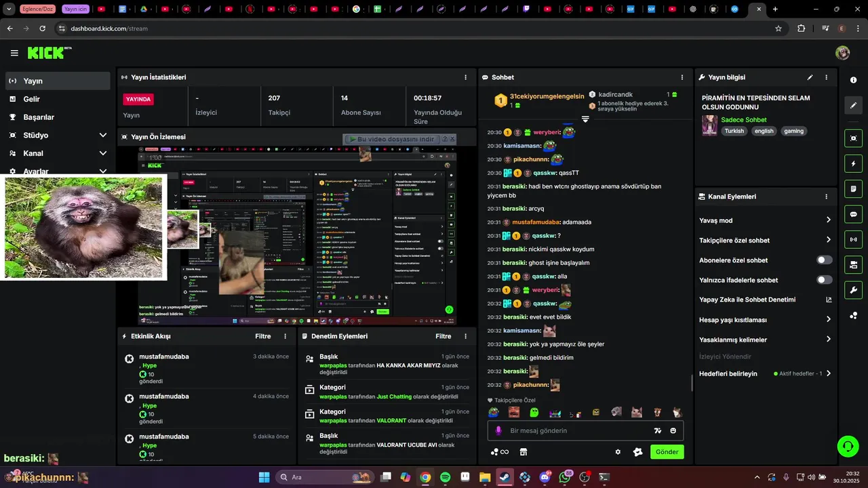Toggle Abonelere özel sohbet switch
Viewport: 868px width, 488px height.
pos(825,260)
